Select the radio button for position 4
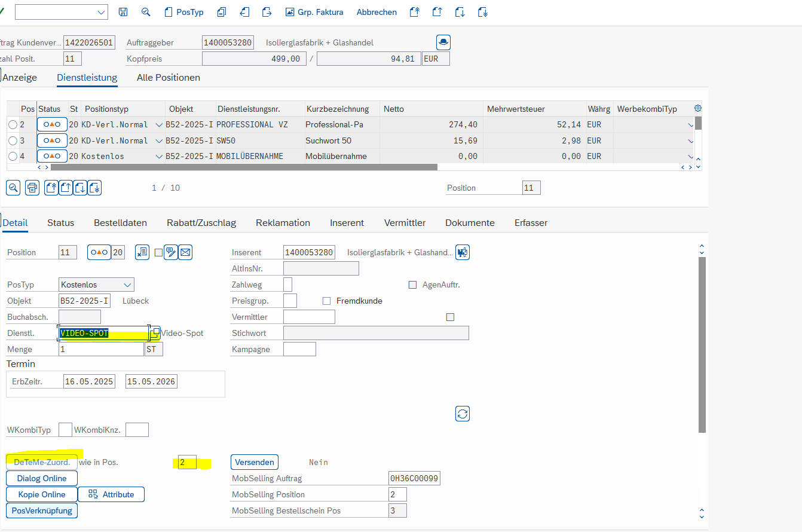This screenshot has width=802, height=532. 13,156
